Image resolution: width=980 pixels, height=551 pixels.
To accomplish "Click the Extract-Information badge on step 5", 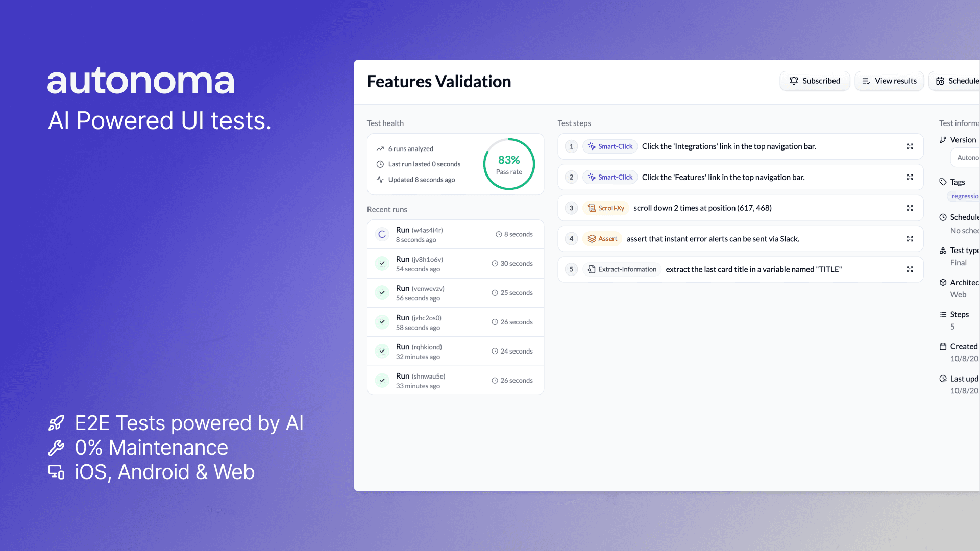I will tap(622, 269).
